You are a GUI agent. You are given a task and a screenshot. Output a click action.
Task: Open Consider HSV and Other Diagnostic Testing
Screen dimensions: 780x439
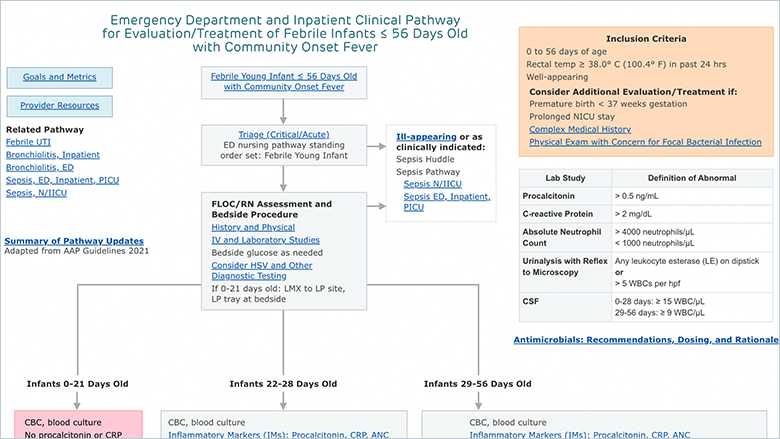tap(262, 270)
